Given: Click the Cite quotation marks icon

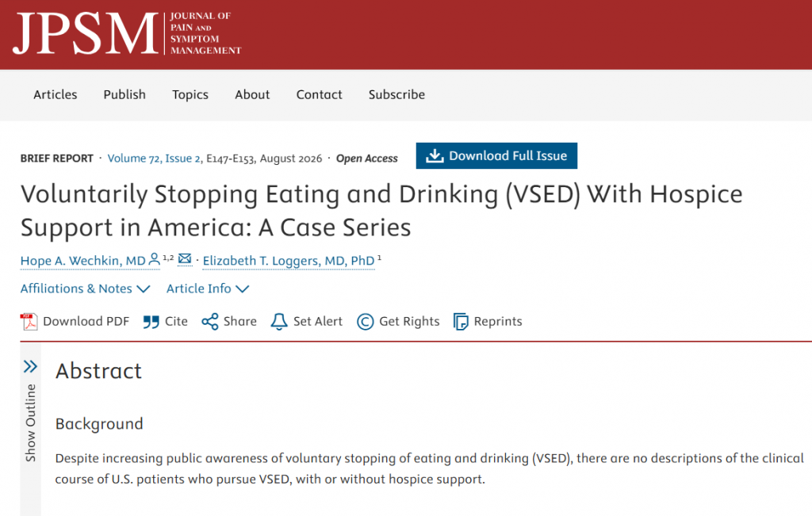Looking at the screenshot, I should point(151,322).
